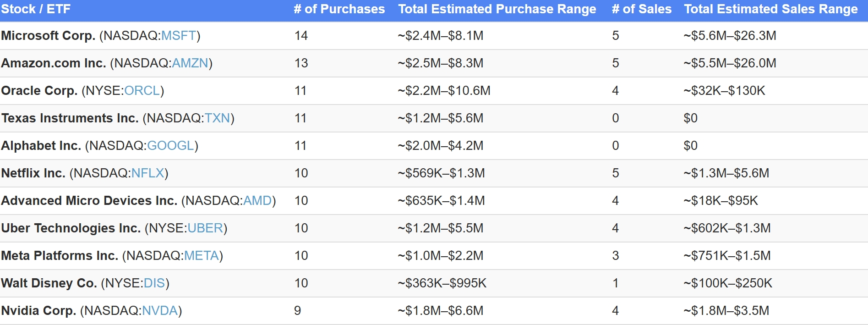
Task: Select the 'Uber Technologies Inc.' company name
Action: point(71,228)
